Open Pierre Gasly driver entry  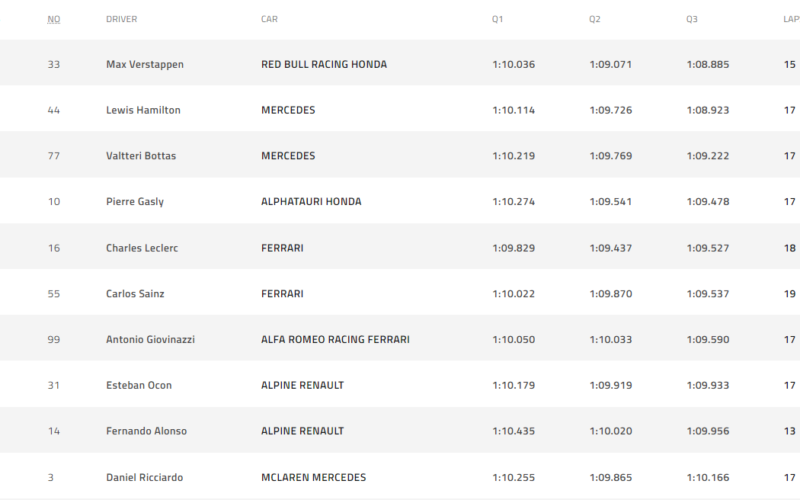click(135, 202)
